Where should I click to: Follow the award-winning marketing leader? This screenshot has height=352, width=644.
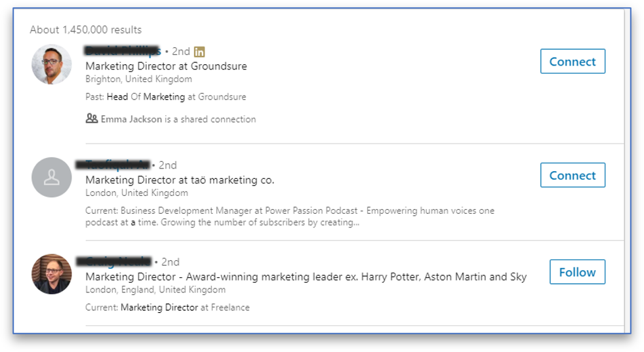pyautogui.click(x=577, y=272)
